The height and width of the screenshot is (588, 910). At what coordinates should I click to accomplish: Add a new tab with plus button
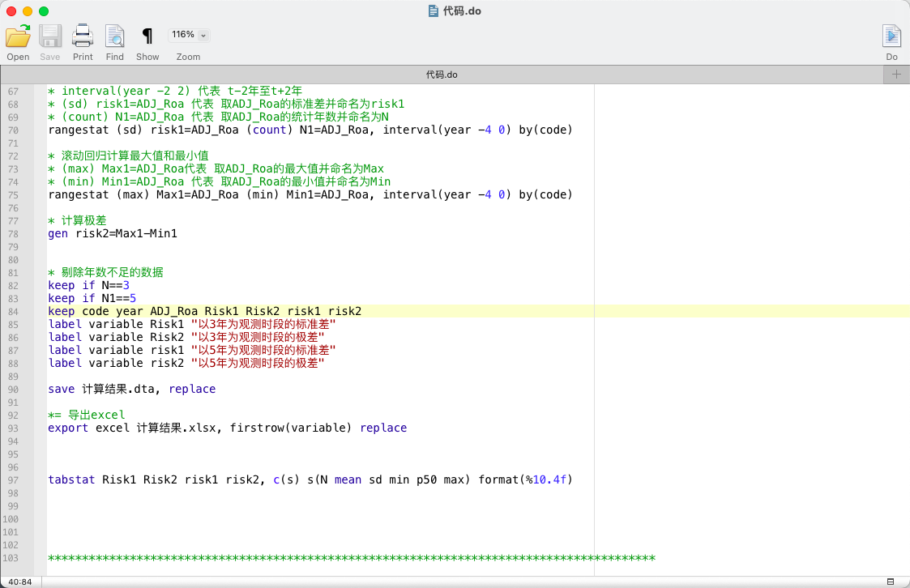(896, 75)
